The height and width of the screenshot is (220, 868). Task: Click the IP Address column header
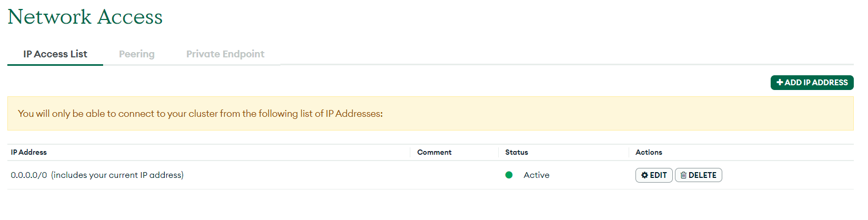click(x=29, y=152)
